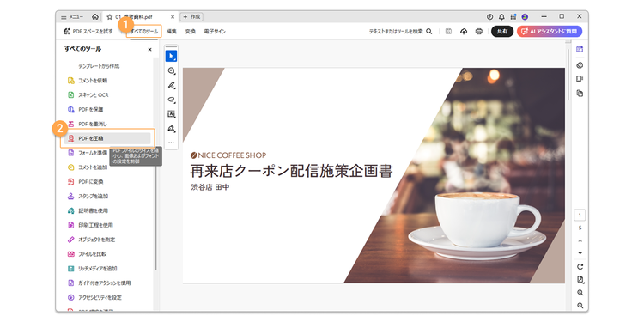The width and height of the screenshot is (644, 322).
Task: Star the 01_参考資料.pdf document
Action: (x=110, y=17)
